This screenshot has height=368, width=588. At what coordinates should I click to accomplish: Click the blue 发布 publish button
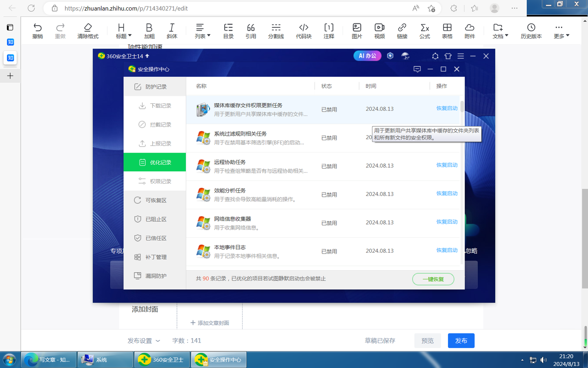coord(461,341)
